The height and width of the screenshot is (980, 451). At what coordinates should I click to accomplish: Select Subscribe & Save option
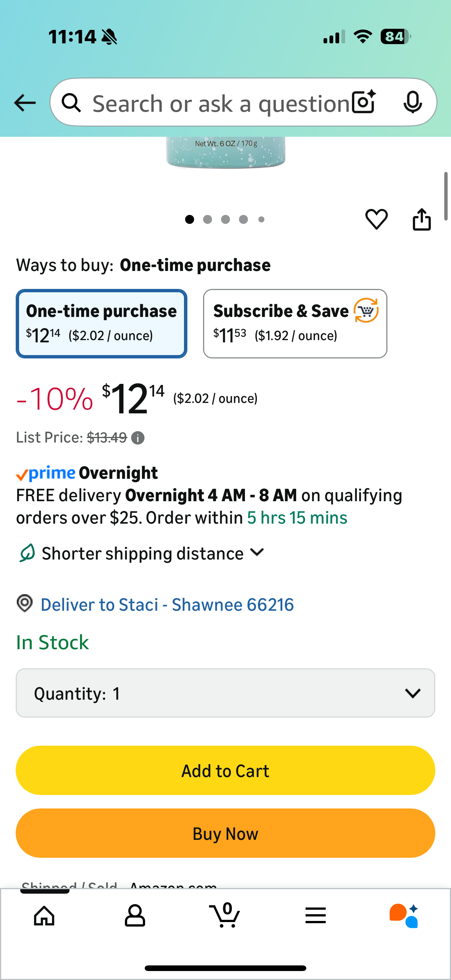point(295,323)
